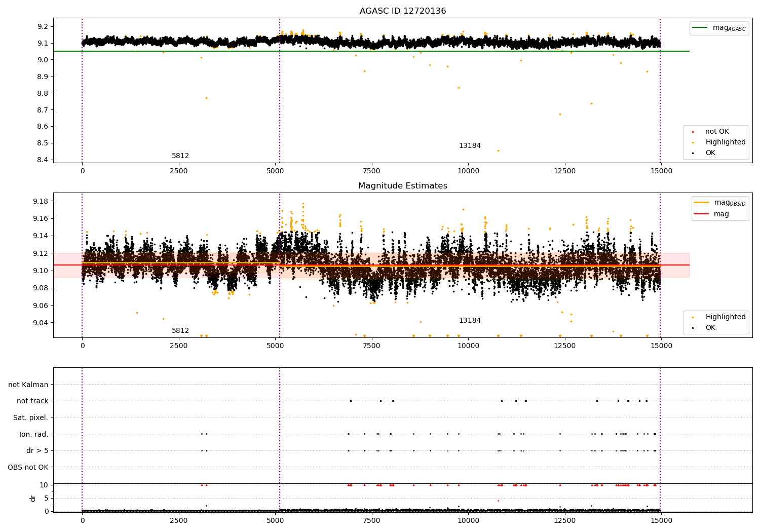760x532 pixels.
Task: Click the 9.2 tick on top y-axis
Action: [43, 26]
